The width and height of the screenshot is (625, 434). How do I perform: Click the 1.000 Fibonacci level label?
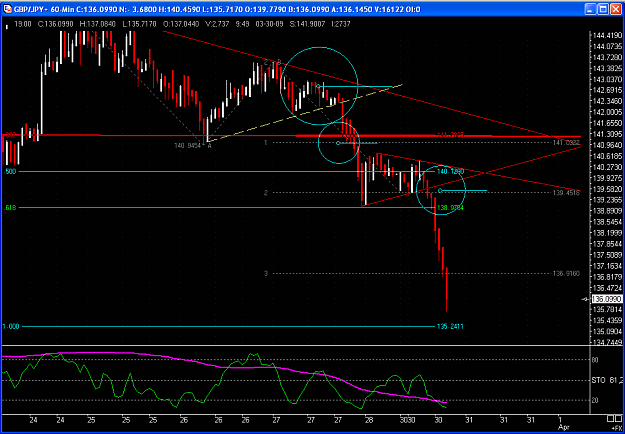pyautogui.click(x=11, y=326)
